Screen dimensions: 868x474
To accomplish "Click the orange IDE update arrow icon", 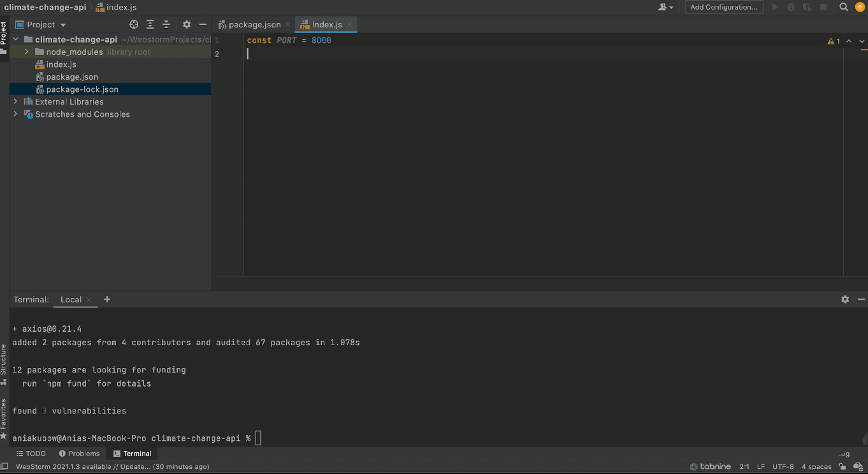I will click(x=859, y=7).
